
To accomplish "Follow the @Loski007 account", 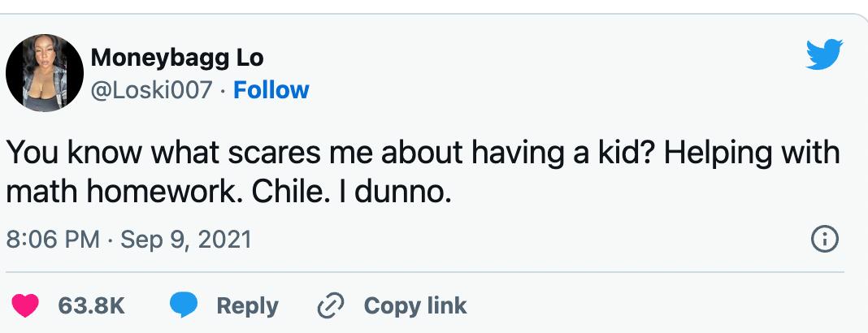I will 271,89.
